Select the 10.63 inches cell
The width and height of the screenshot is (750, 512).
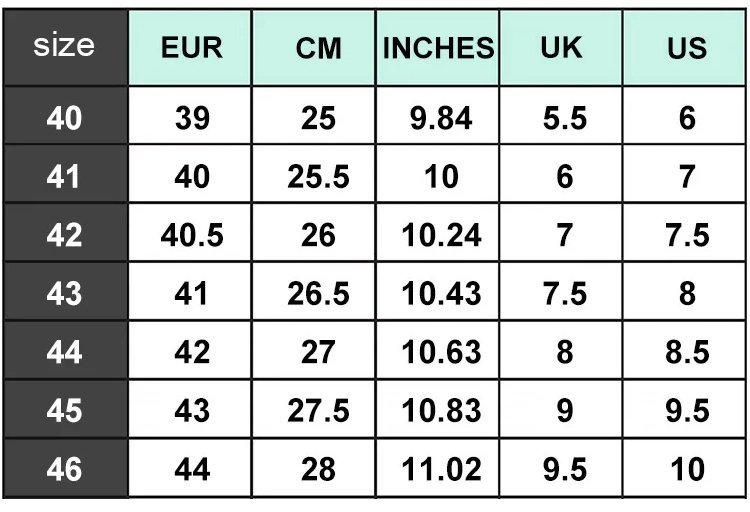click(441, 352)
